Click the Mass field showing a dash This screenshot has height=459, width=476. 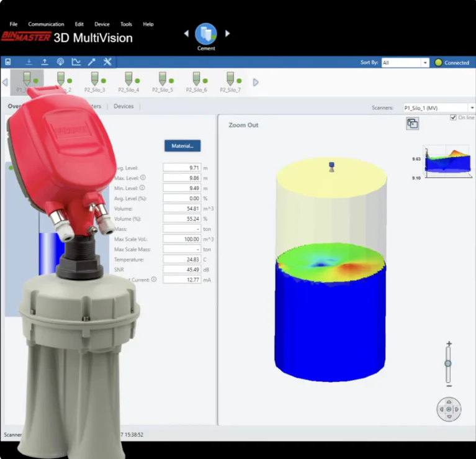pos(182,229)
